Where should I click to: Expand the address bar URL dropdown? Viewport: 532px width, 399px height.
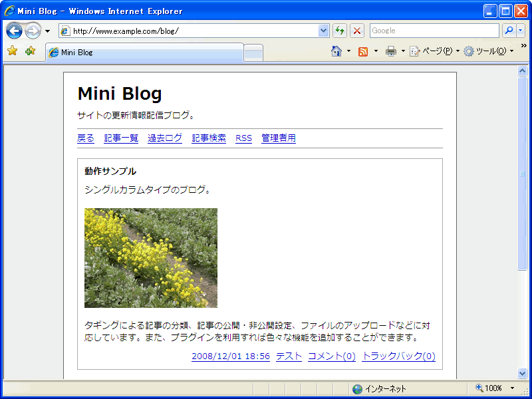[x=324, y=31]
